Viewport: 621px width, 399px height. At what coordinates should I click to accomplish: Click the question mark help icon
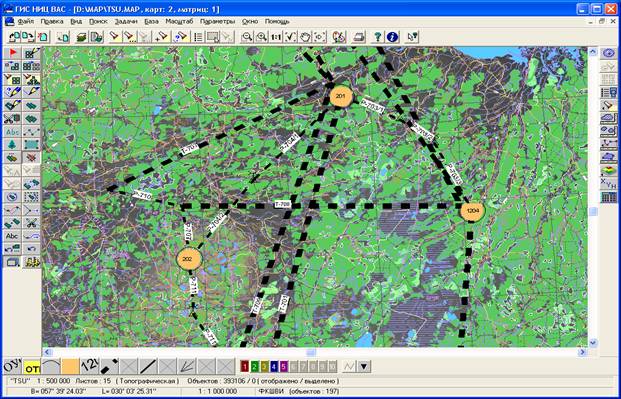pyautogui.click(x=377, y=37)
